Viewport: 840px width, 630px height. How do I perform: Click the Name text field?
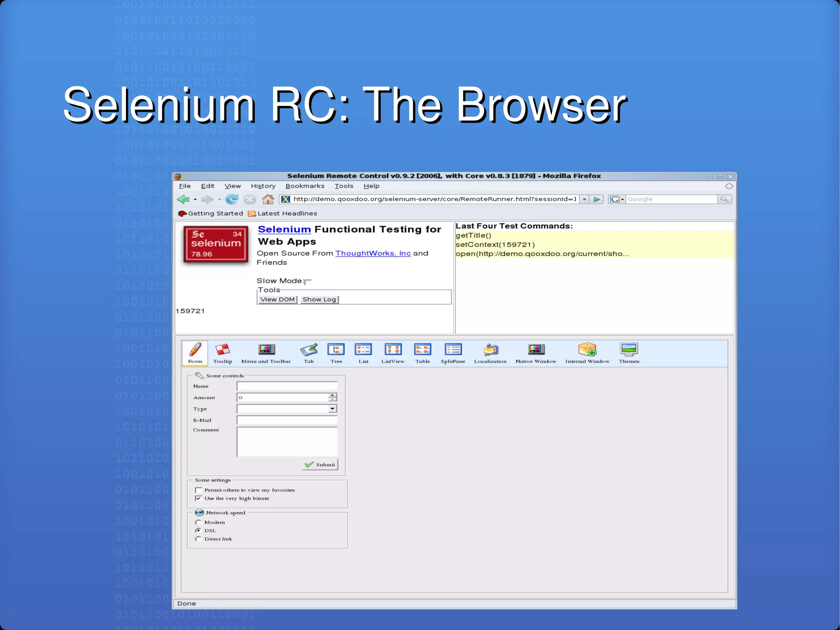coord(287,386)
